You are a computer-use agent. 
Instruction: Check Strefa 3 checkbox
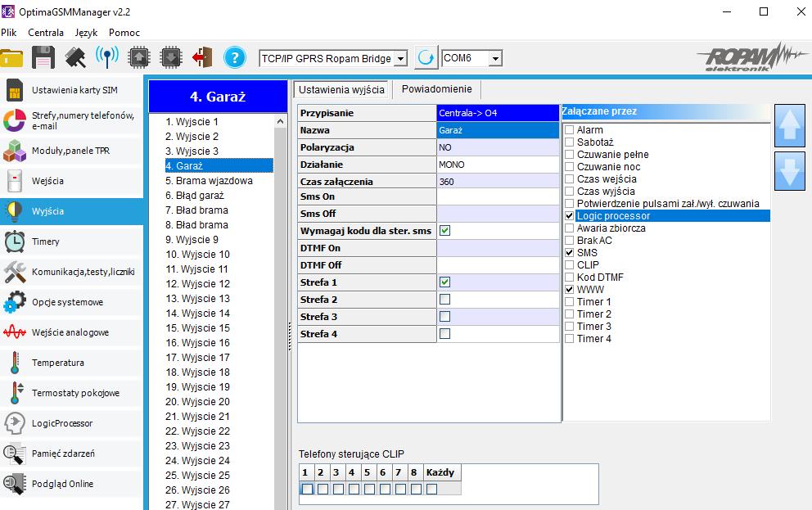click(444, 316)
